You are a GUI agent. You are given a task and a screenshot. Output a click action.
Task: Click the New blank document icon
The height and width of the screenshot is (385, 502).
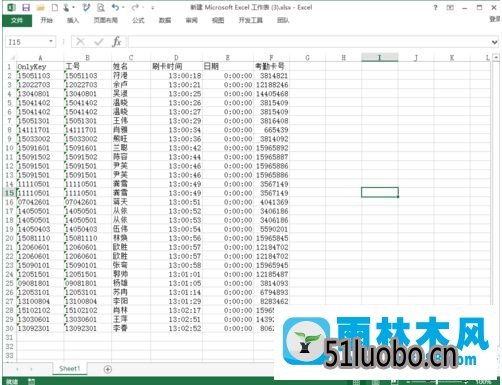pos(54,7)
